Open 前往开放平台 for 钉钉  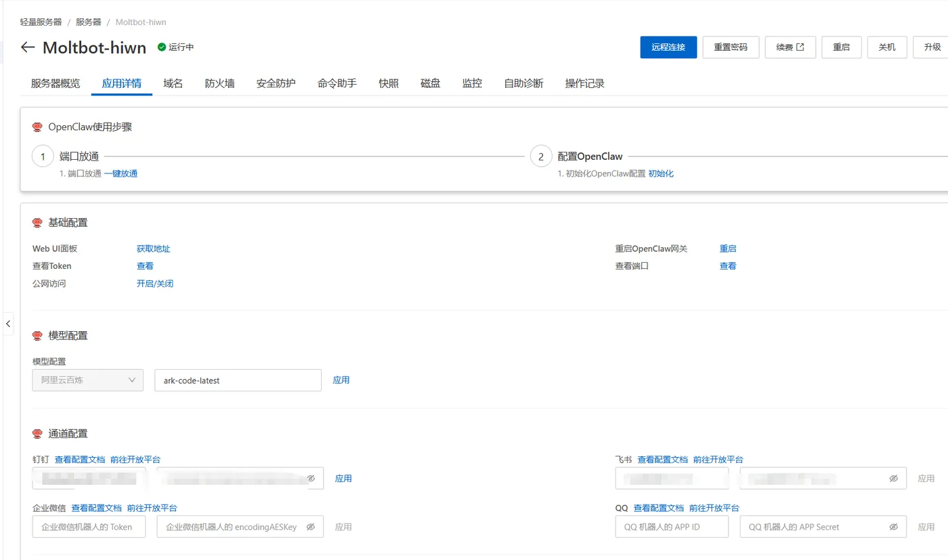coord(135,459)
